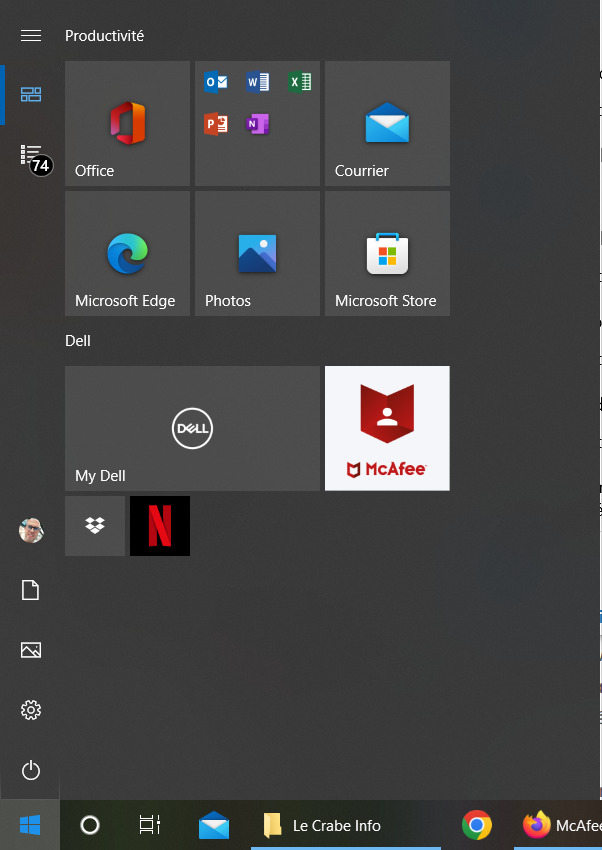
Task: Switch to Le Crabe Info folder window
Action: [346, 825]
